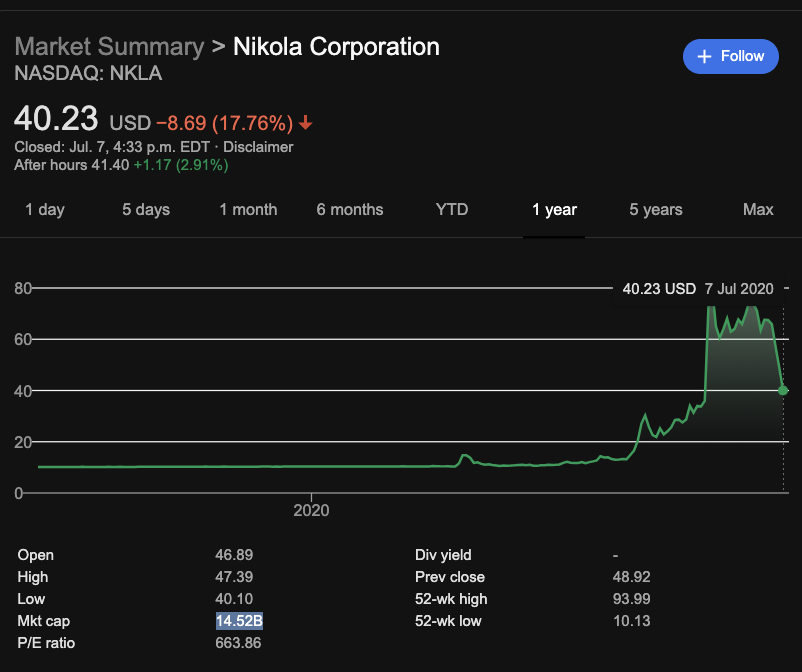Viewport: 802px width, 672px height.
Task: Click the P/E ratio value 663.86
Action: [238, 643]
